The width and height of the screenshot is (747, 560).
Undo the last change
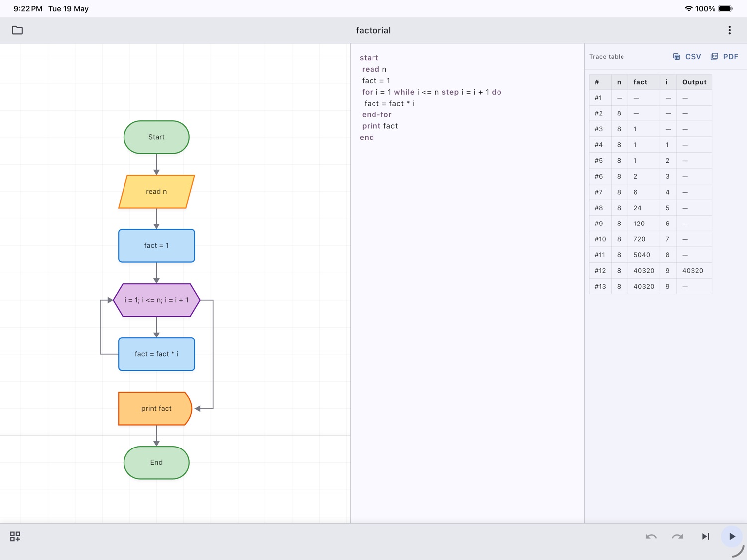[x=651, y=536]
